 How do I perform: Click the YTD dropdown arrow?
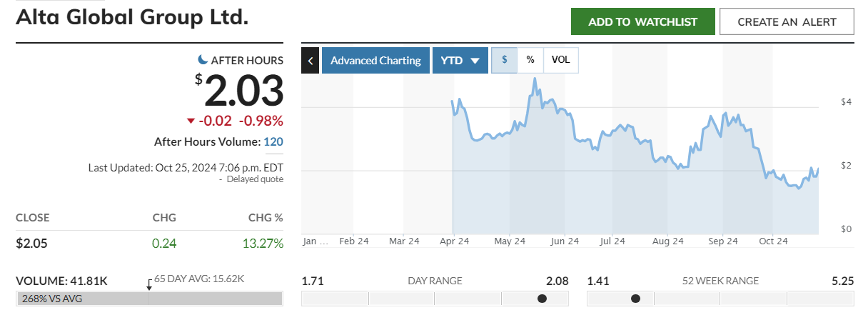(x=475, y=61)
